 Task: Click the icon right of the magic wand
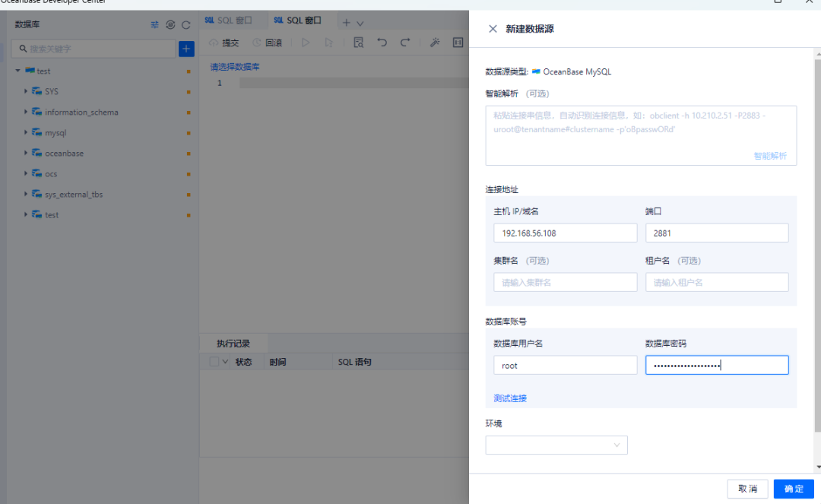click(x=458, y=43)
